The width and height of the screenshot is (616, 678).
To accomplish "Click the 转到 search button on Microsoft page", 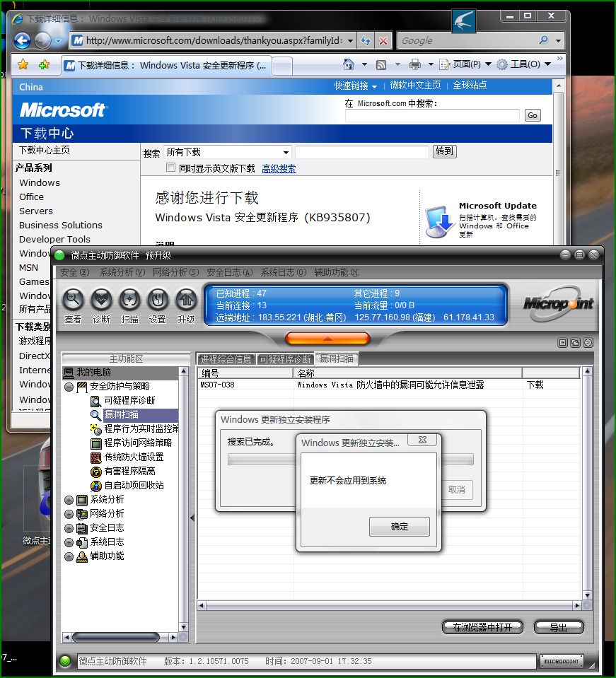I will [x=445, y=151].
